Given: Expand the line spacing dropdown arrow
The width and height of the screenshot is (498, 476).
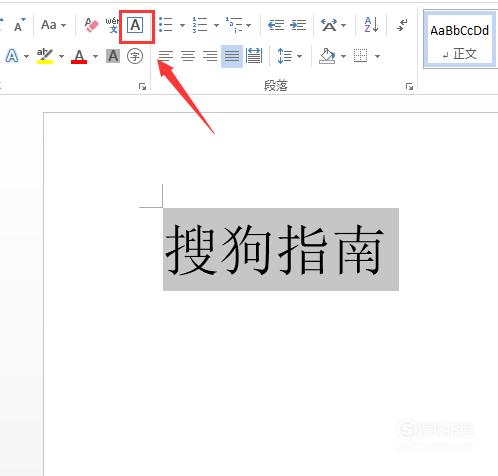Looking at the screenshot, I should pos(299,56).
